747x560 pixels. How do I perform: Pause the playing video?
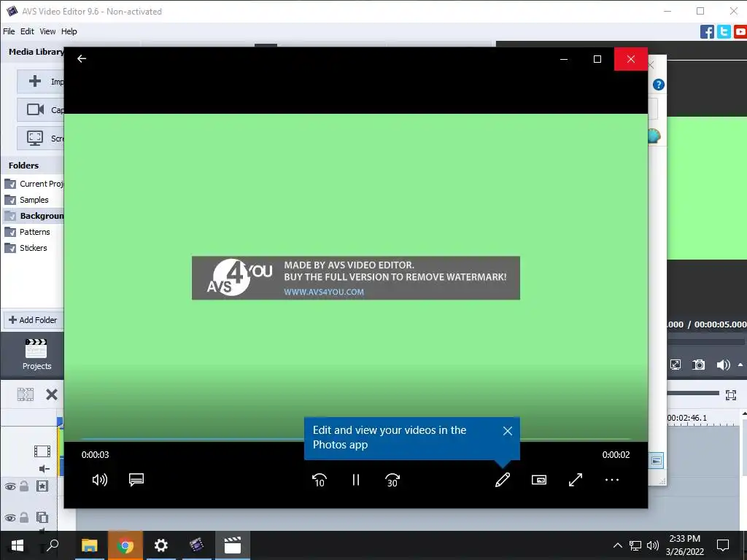[356, 480]
